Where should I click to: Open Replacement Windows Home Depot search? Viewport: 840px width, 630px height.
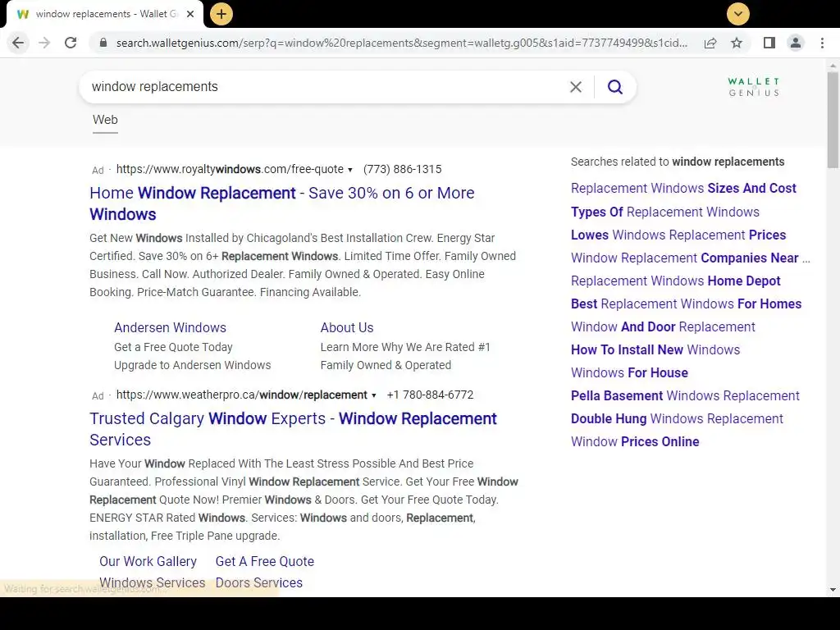click(676, 281)
